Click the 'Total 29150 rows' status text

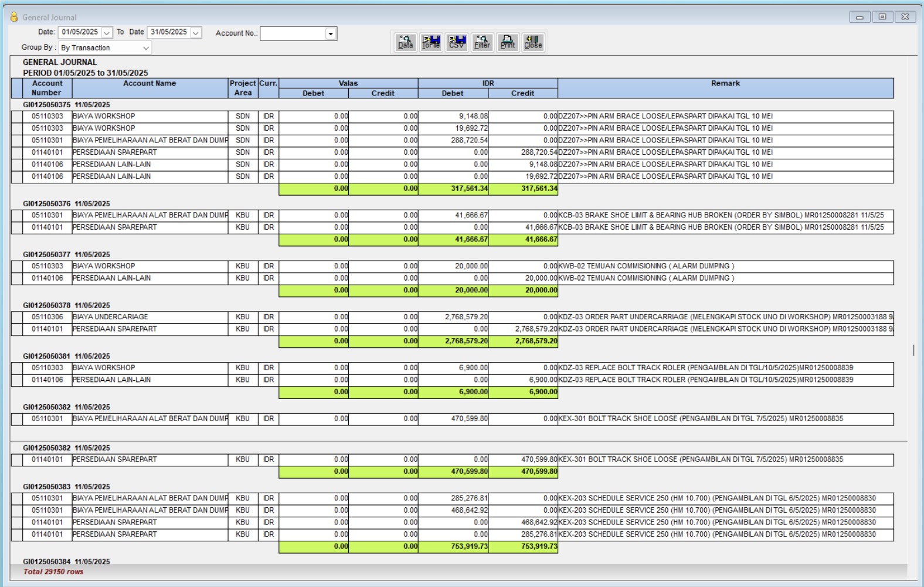[x=53, y=572]
